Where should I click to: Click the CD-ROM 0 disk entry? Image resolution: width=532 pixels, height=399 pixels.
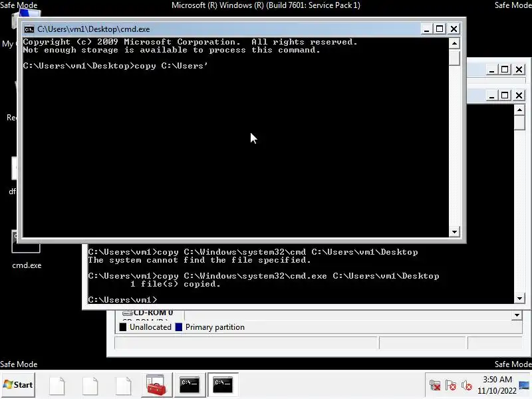click(x=148, y=313)
